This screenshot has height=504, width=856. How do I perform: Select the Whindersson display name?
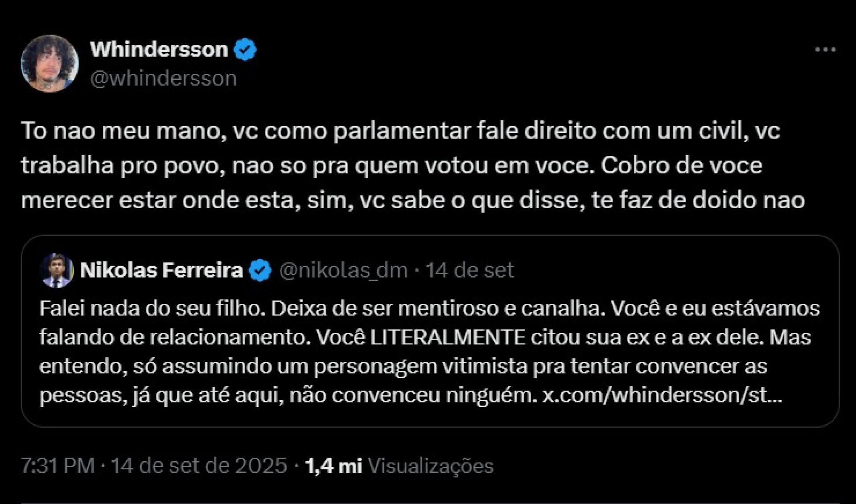coord(160,49)
